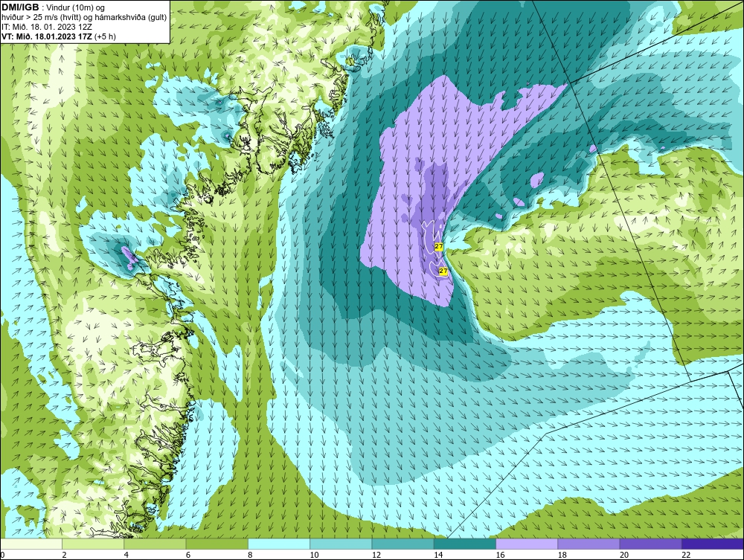Click the legend tick label '18'
Image resolution: width=744 pixels, height=560 pixels.
[561, 556]
